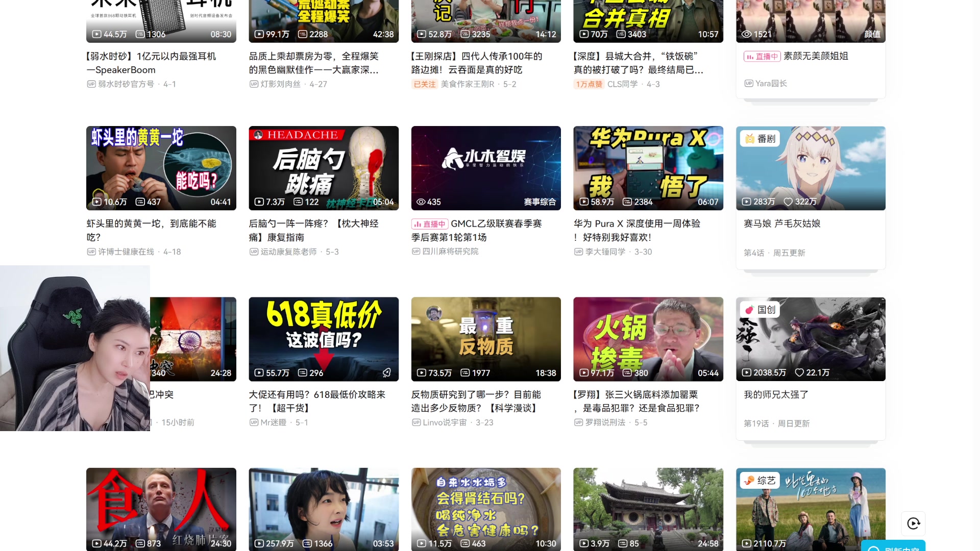Image resolution: width=980 pixels, height=551 pixels.
Task: Open title GMCL乙级联赛春季赛季后赛
Action: pyautogui.click(x=477, y=231)
